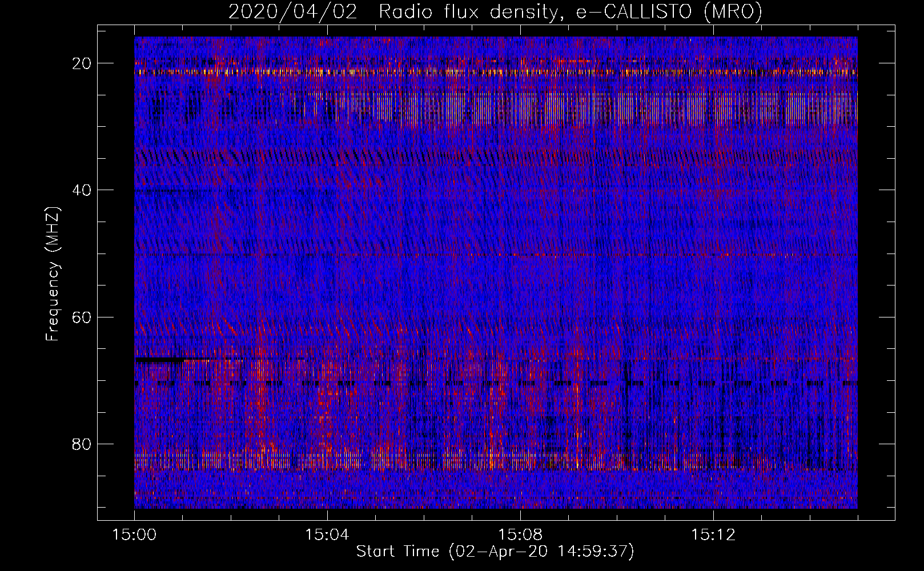Click the 'Frequency (MHZ)' y-axis label
This screenshot has width=924, height=571.
pyautogui.click(x=53, y=274)
